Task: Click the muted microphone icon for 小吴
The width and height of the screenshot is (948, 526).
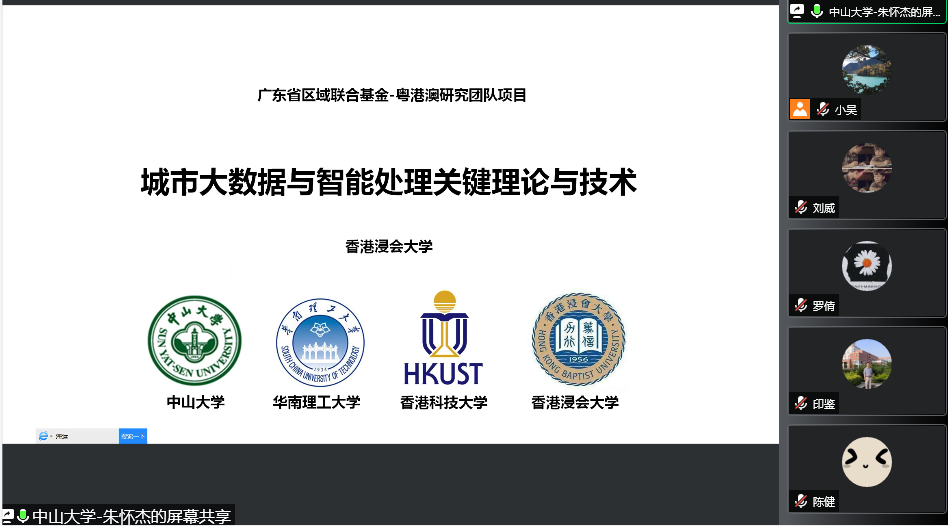Action: [x=823, y=109]
